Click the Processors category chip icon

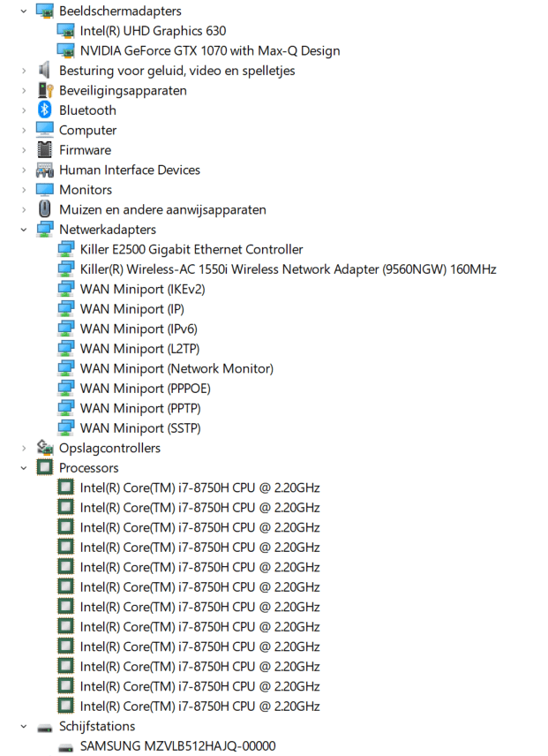point(45,467)
